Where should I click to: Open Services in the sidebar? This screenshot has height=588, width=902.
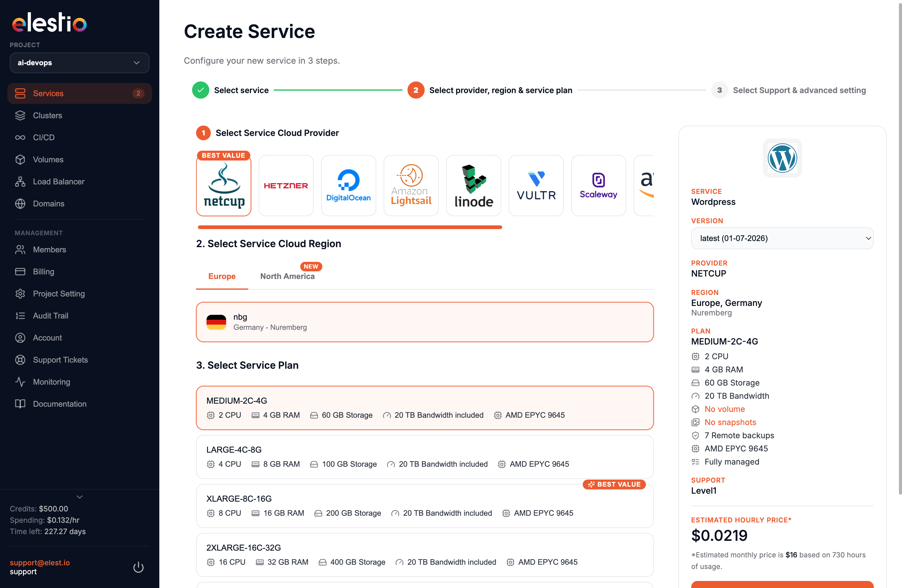pyautogui.click(x=79, y=93)
